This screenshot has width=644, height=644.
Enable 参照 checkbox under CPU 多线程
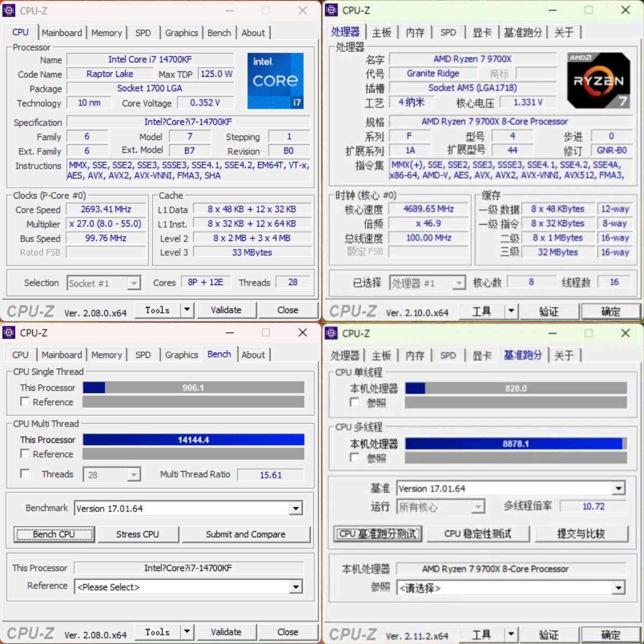click(354, 457)
